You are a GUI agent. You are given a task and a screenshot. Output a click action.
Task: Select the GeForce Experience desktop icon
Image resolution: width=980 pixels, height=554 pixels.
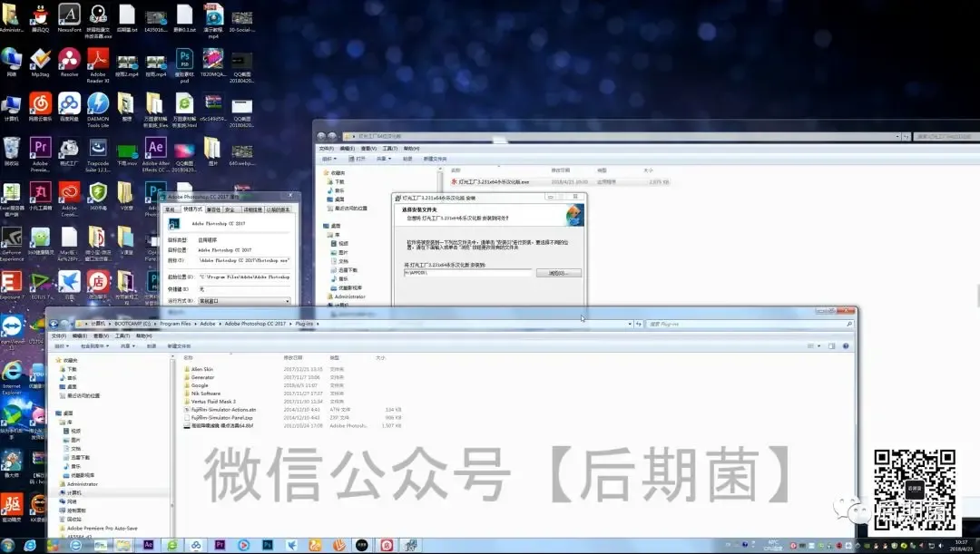click(x=11, y=244)
